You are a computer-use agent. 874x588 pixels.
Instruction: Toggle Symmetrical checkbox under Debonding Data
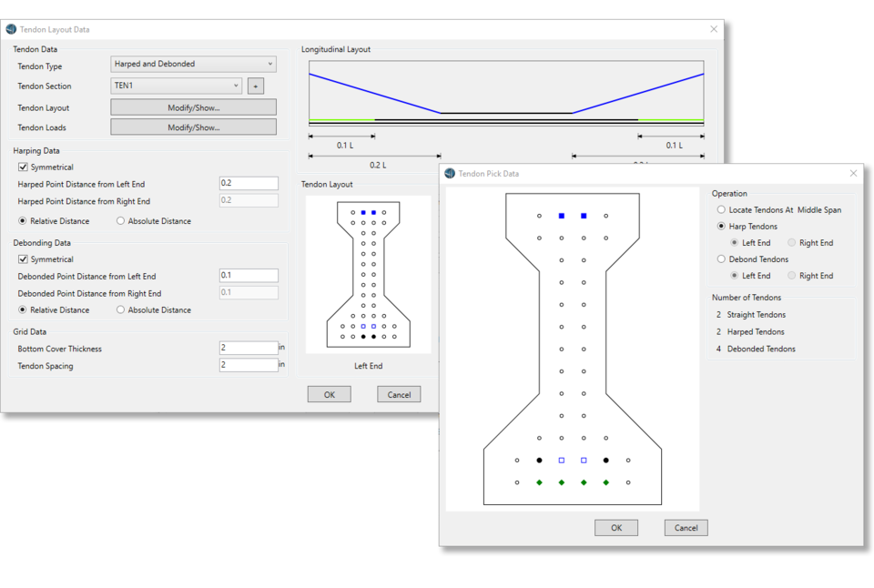pyautogui.click(x=23, y=259)
